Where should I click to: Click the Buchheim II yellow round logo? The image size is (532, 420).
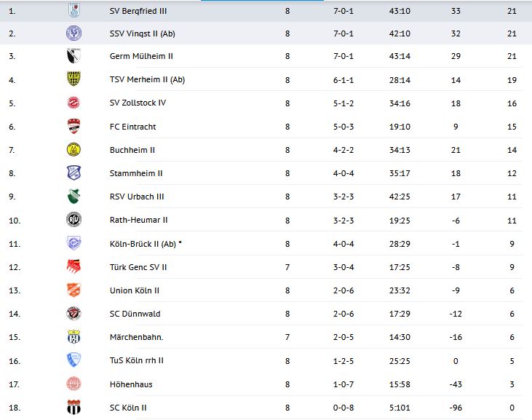click(x=74, y=150)
